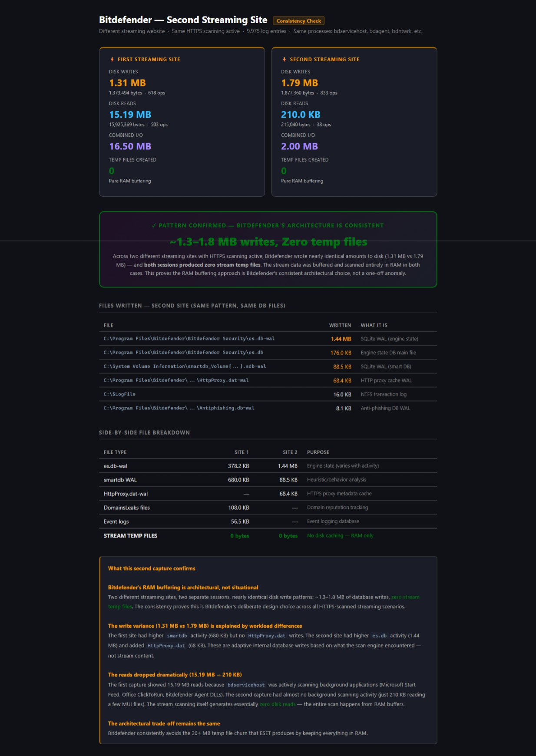This screenshot has height=756, width=536.
Task: Click the Pattern Confirmed banner heading
Action: pos(268,225)
